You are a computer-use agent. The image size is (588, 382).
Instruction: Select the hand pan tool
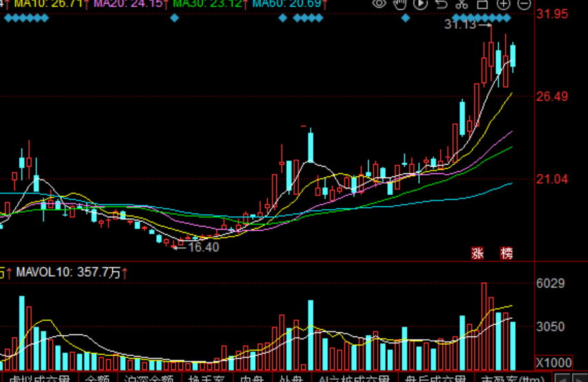(x=400, y=3)
